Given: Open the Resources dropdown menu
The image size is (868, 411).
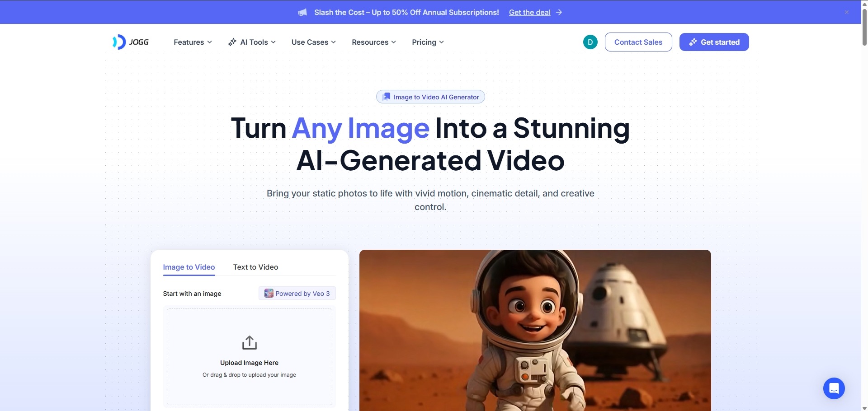Looking at the screenshot, I should coord(374,42).
